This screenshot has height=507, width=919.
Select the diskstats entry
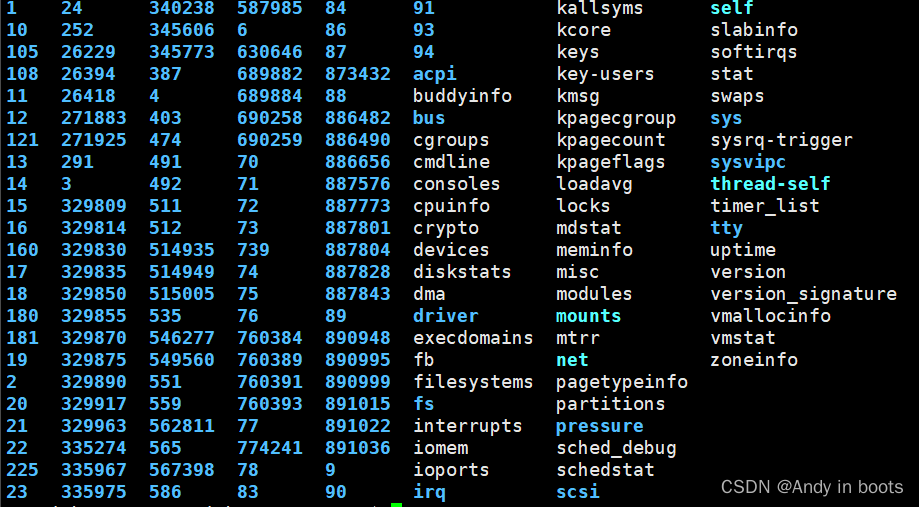click(x=462, y=272)
